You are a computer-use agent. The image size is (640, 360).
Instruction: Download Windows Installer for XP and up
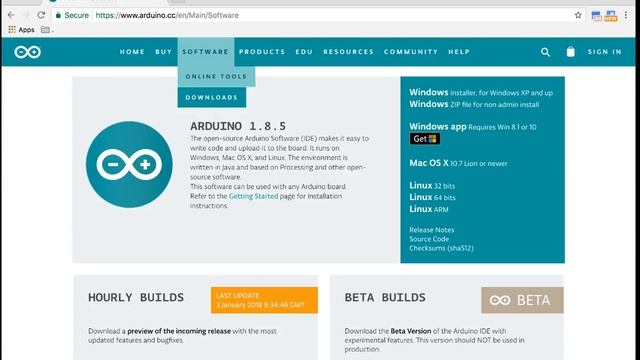click(481, 92)
